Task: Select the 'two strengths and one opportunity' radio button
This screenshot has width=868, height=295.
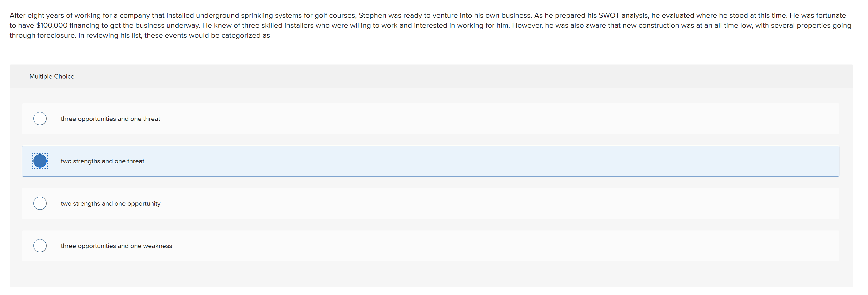Action: pos(40,203)
